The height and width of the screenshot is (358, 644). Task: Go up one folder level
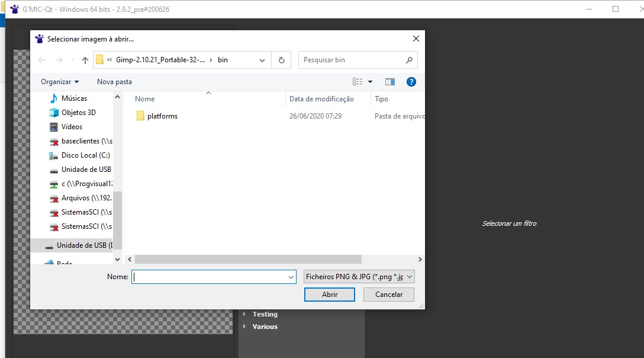pyautogui.click(x=85, y=60)
